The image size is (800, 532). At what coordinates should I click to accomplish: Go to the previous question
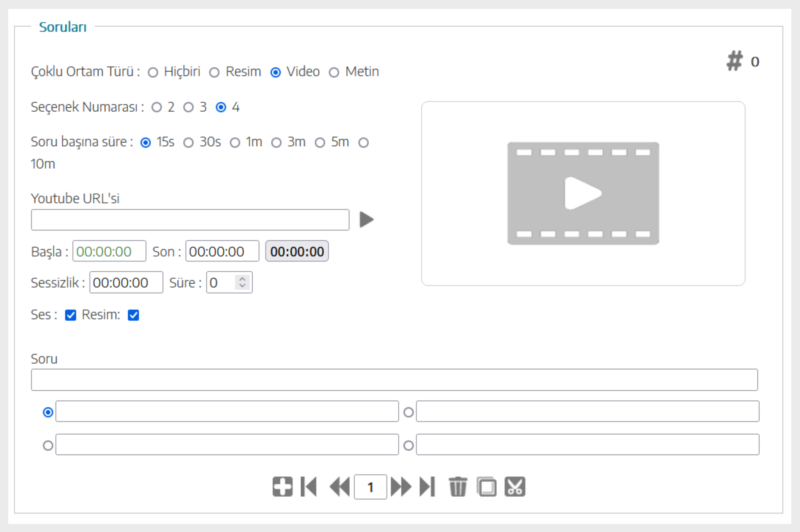point(339,487)
